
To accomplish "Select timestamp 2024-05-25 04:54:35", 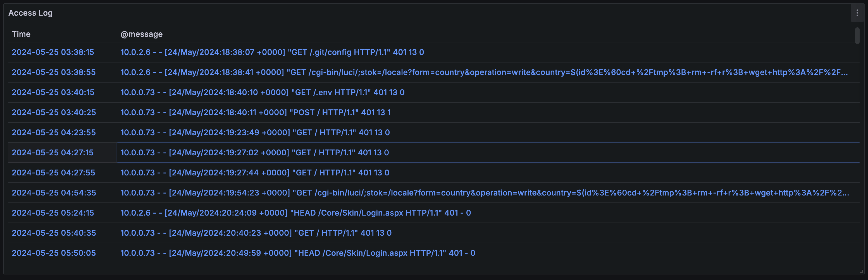I will coord(54,193).
